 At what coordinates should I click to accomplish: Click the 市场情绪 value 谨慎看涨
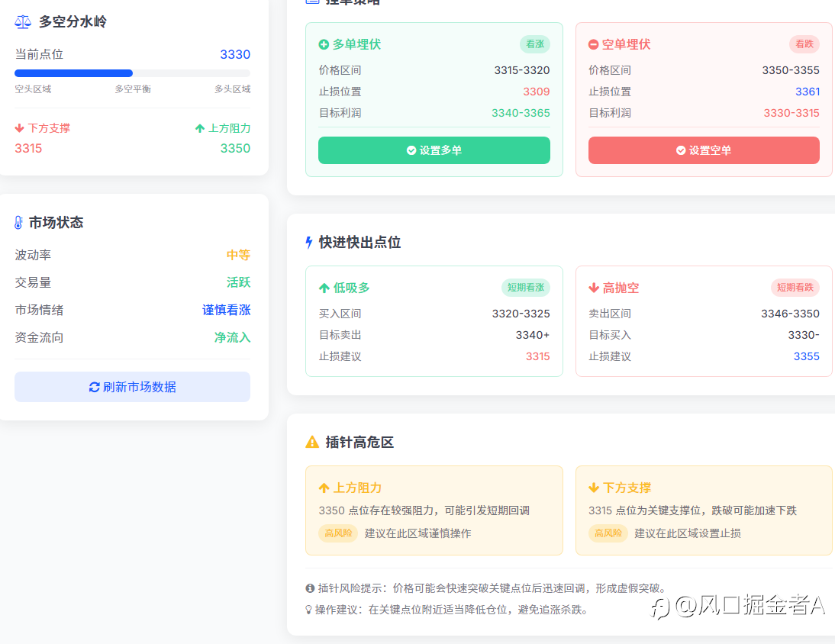coord(227,311)
